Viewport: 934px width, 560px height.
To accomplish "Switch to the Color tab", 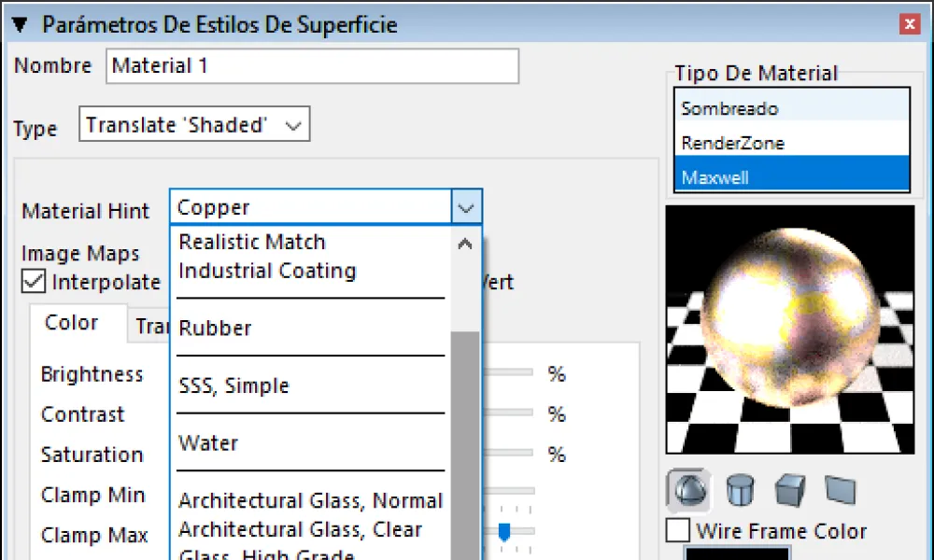I will pos(71,323).
